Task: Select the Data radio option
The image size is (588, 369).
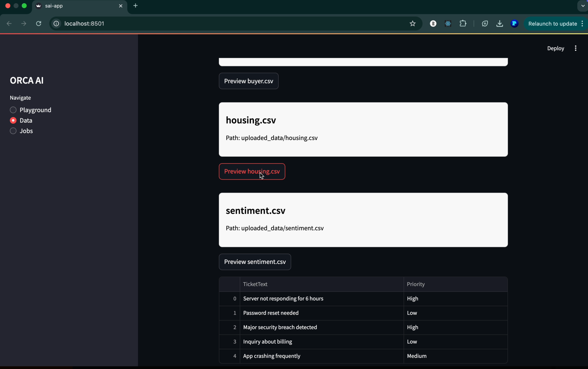Action: [x=13, y=120]
